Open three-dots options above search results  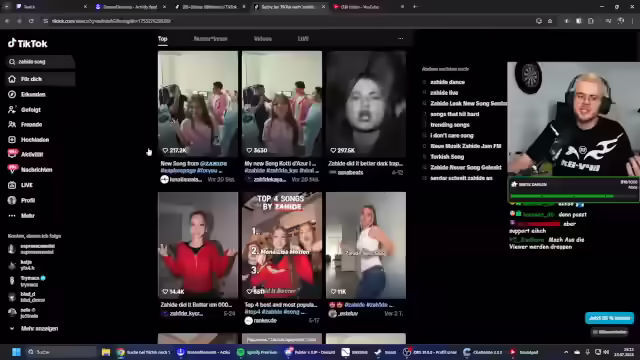(400, 38)
